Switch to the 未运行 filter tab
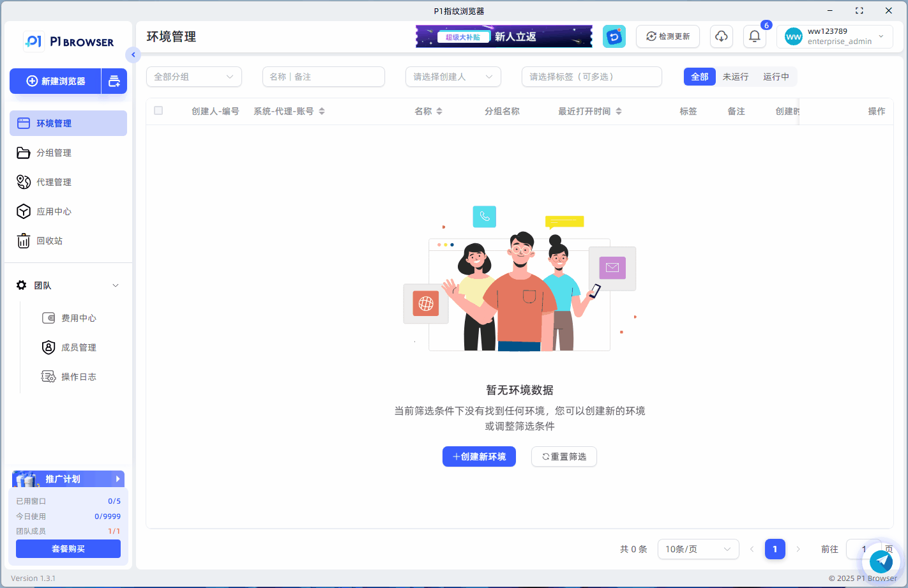Image resolution: width=908 pixels, height=588 pixels. [735, 76]
